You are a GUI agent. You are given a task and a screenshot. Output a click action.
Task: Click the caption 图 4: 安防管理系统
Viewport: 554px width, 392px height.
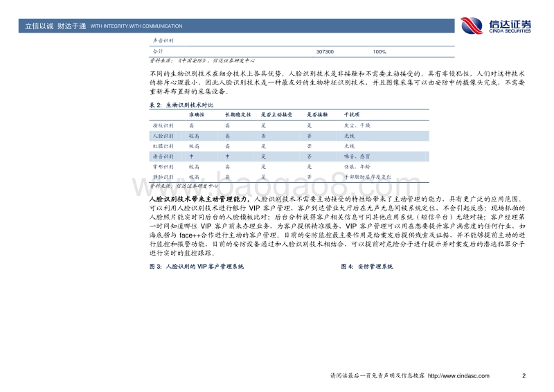coord(367,267)
